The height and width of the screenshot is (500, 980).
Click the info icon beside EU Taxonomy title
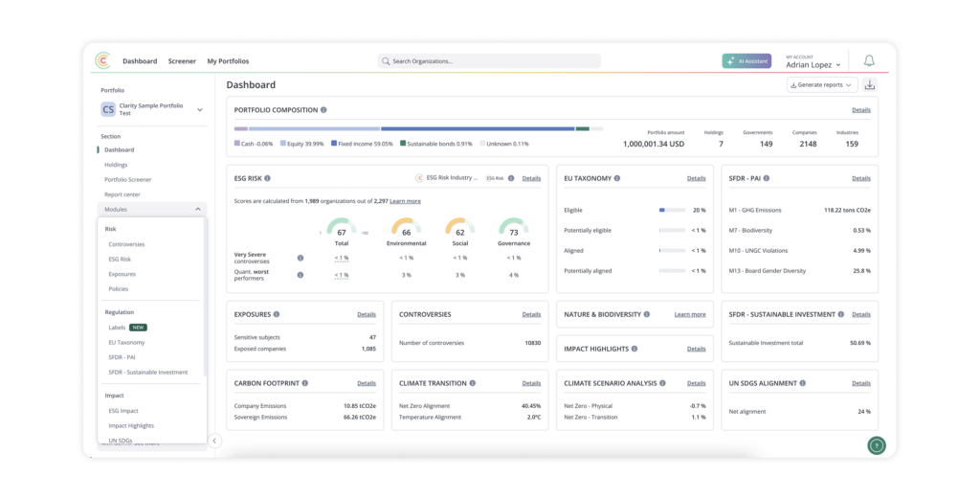point(617,178)
